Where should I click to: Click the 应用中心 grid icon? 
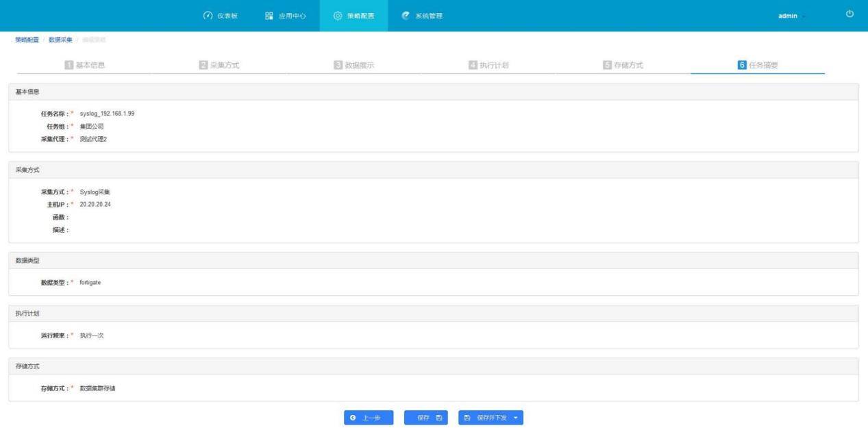coord(269,16)
